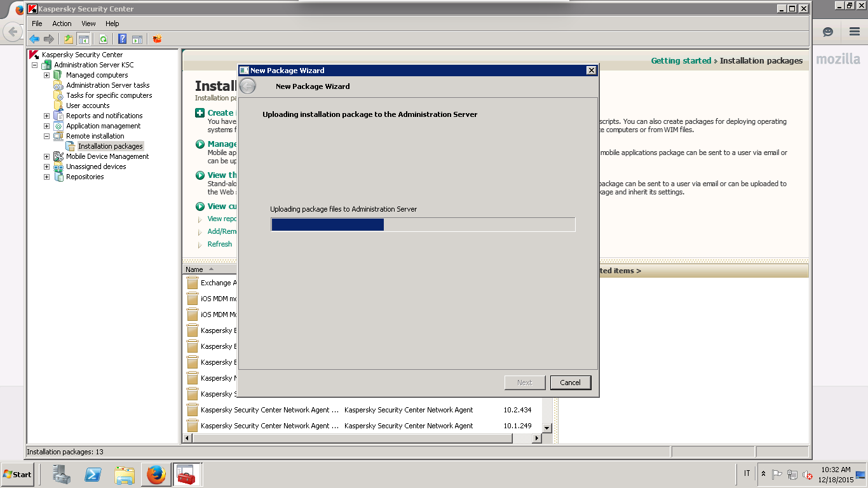Open PowerShell from the taskbar

93,474
